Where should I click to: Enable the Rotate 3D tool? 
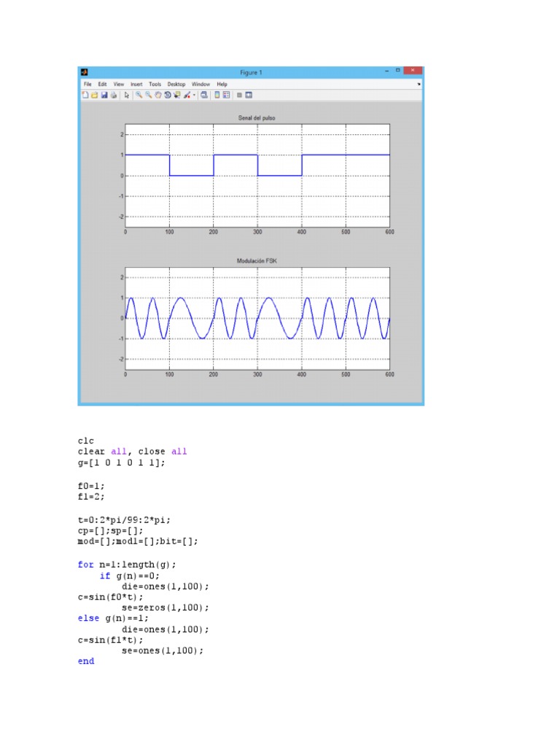(168, 95)
